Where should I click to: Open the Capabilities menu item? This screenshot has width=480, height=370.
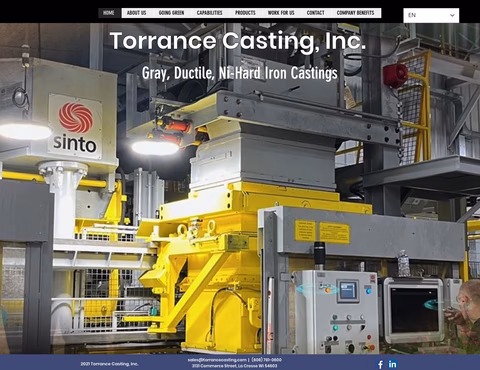coord(210,13)
